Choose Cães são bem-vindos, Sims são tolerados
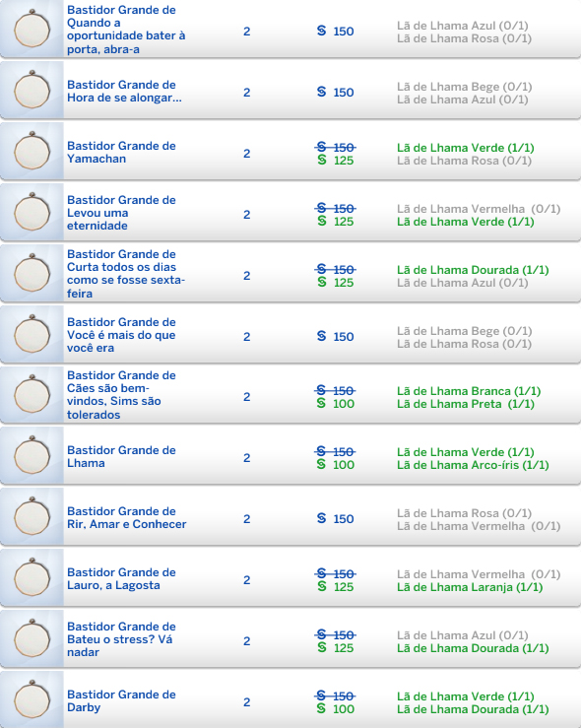The width and height of the screenshot is (581, 728). (x=121, y=395)
